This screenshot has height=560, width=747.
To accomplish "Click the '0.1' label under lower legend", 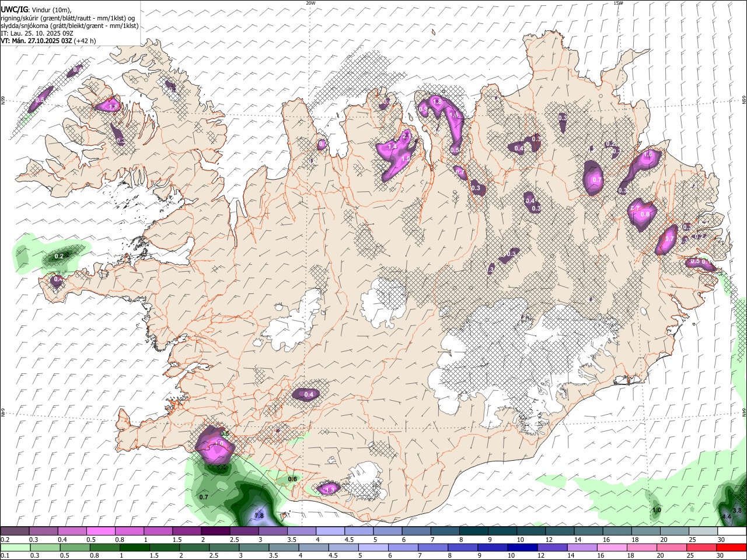I will click(5, 555).
